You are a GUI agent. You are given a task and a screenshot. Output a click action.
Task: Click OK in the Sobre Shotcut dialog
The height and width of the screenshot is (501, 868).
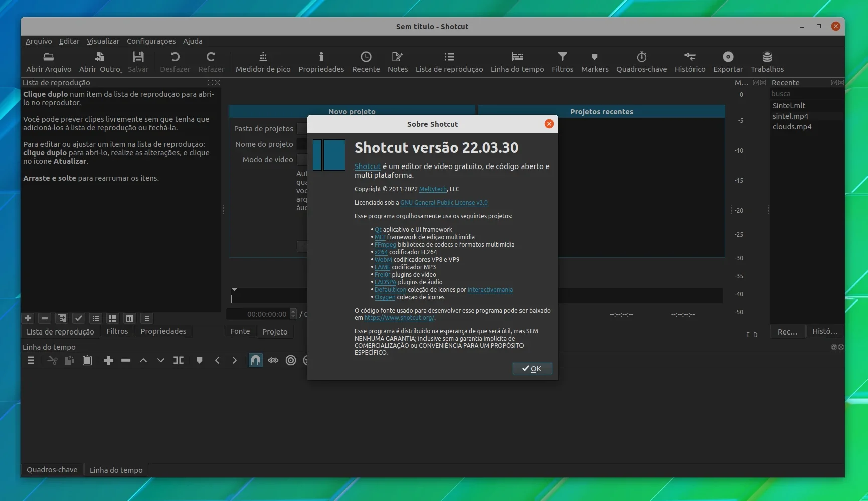pos(532,369)
